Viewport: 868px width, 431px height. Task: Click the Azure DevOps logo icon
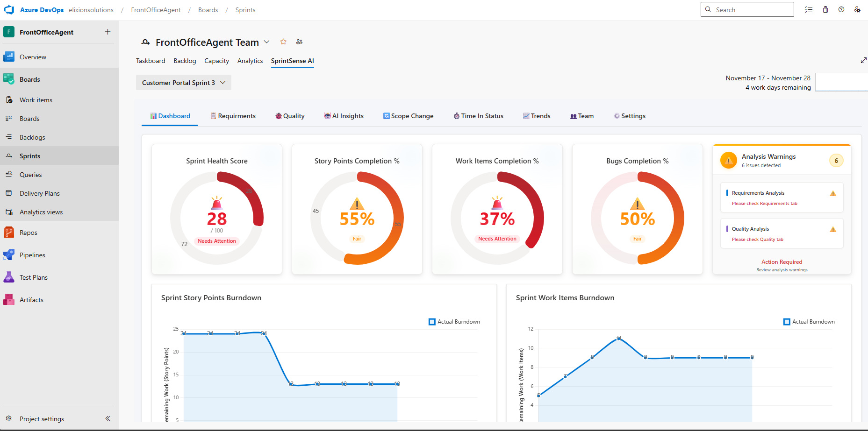point(9,10)
